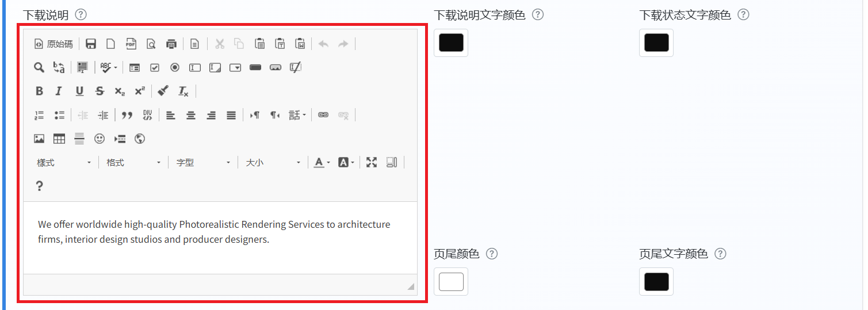Insert a radio button form field

coord(175,67)
